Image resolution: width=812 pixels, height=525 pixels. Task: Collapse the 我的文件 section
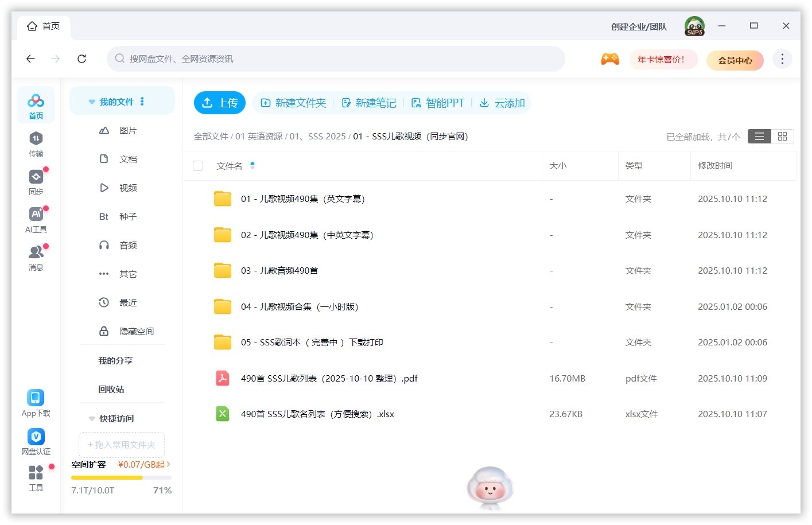92,101
